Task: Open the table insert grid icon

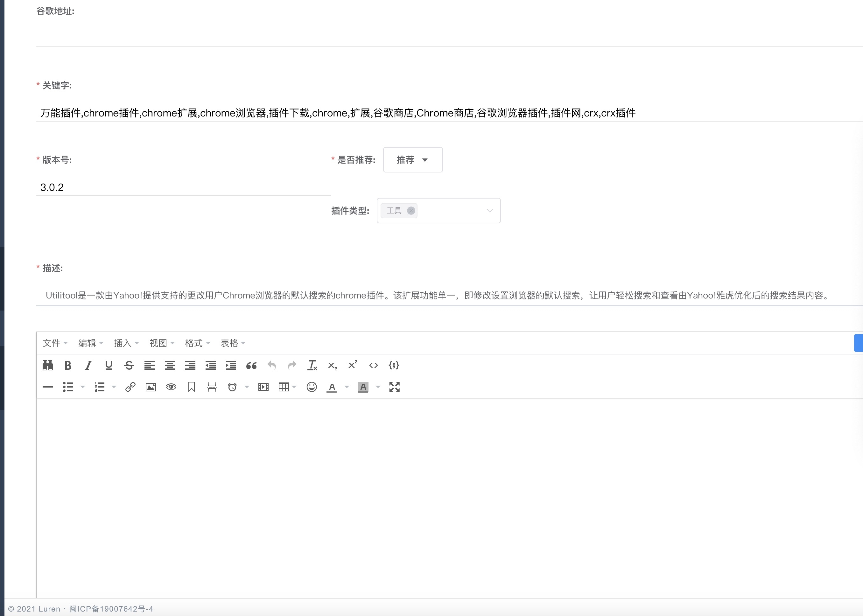Action: coord(284,387)
